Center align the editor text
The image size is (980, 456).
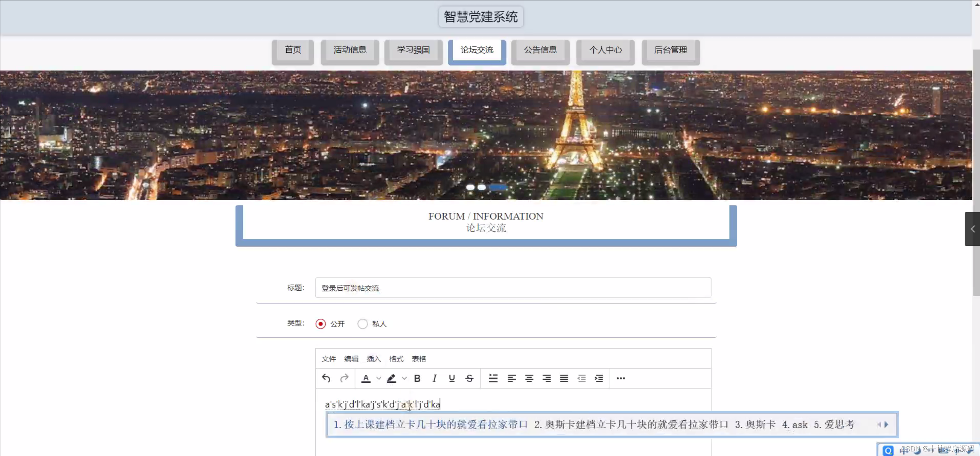coord(529,378)
